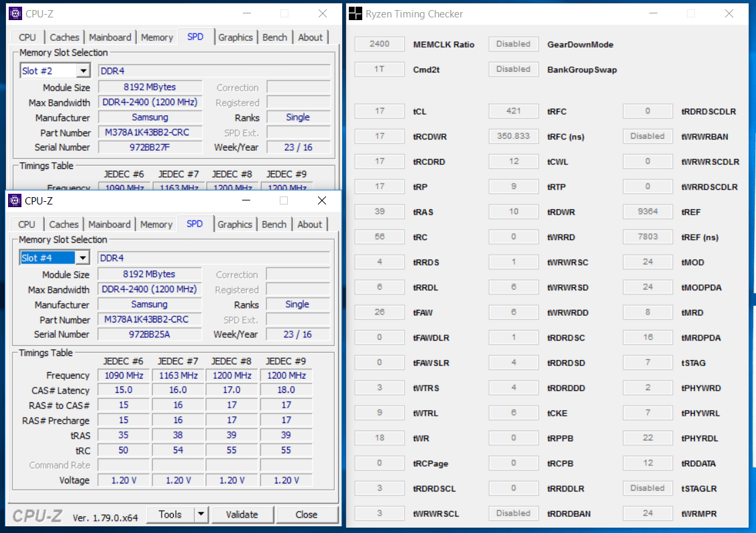Click the tRFC value field showing 421

pos(513,111)
